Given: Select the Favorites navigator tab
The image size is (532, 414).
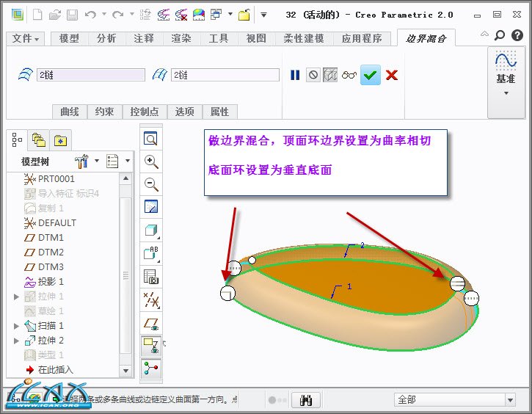Looking at the screenshot, I should [60, 140].
